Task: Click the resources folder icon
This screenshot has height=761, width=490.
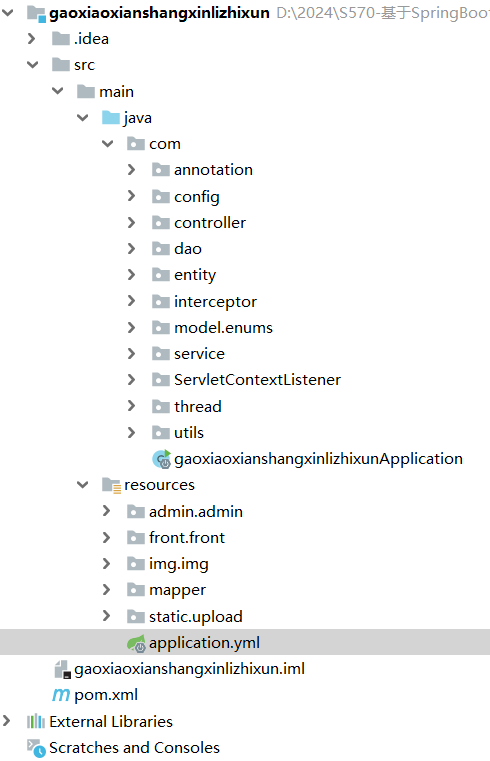Action: [111, 485]
